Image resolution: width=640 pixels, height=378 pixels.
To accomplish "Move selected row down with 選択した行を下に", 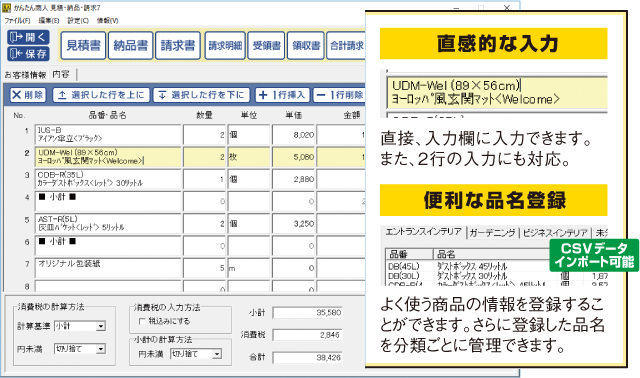I will click(x=201, y=95).
